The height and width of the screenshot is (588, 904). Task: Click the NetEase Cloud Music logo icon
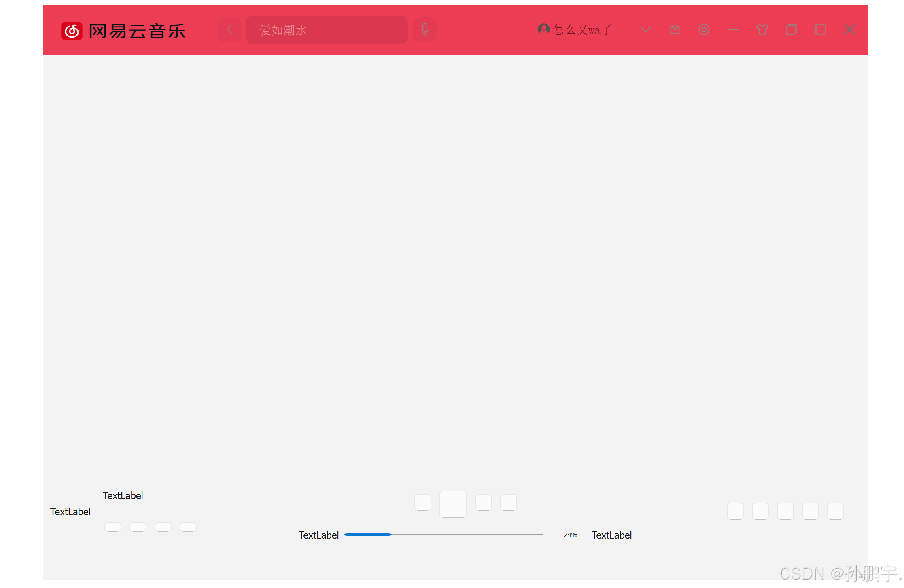pos(72,31)
